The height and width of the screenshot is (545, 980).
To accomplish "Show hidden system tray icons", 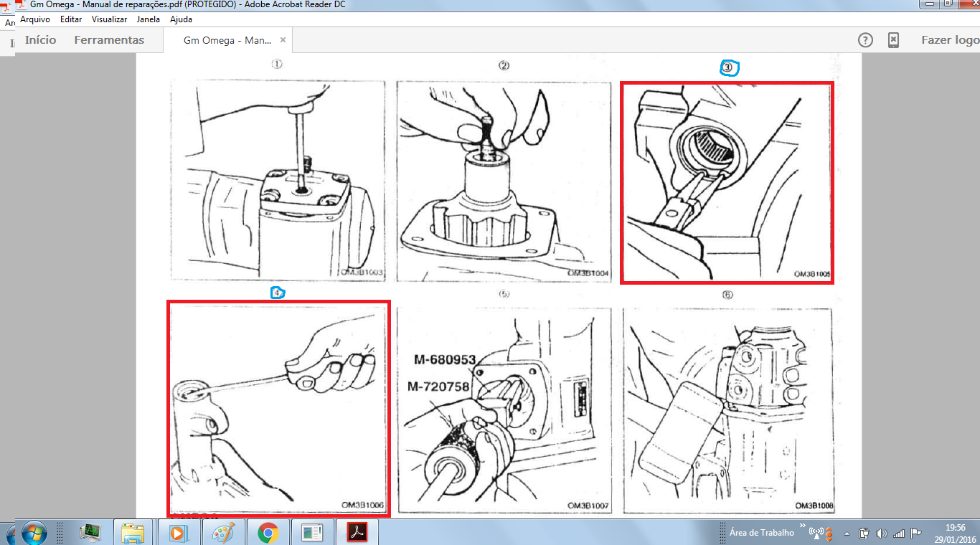I will click(x=847, y=534).
